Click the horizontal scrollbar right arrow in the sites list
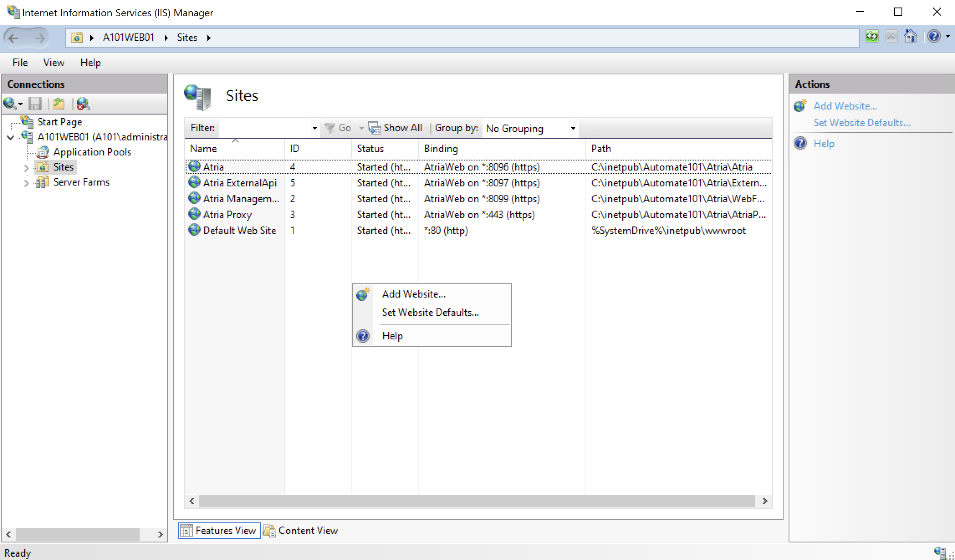Viewport: 955px width, 560px height. click(x=765, y=501)
